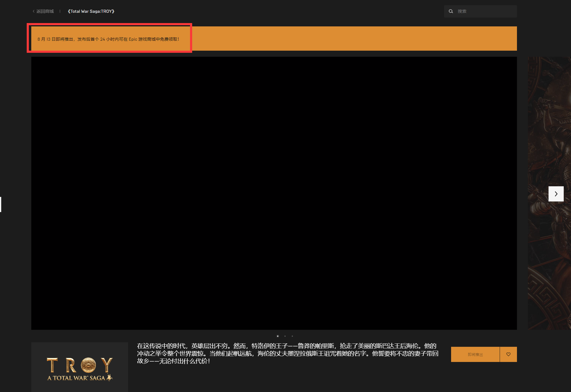Focus the 搜索 search field

click(x=481, y=11)
